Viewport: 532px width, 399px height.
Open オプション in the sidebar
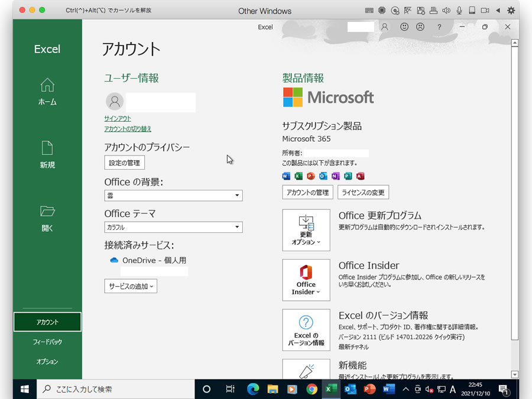(x=47, y=361)
